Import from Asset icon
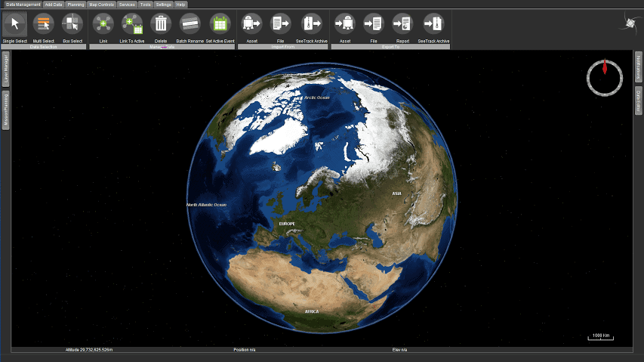This screenshot has width=644, height=362. coord(251,24)
